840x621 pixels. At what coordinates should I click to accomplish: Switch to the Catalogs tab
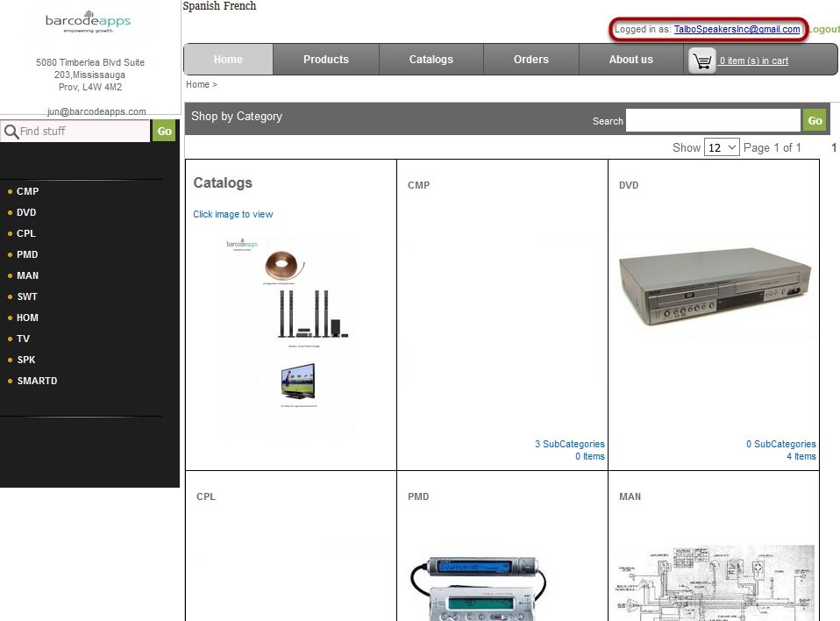[x=431, y=60]
